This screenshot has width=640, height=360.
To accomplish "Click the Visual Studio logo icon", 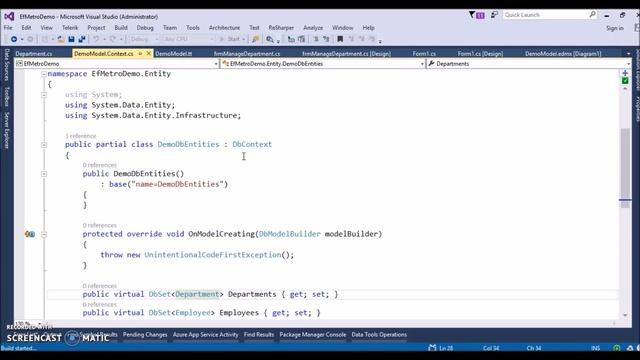I will pyautogui.click(x=9, y=16).
